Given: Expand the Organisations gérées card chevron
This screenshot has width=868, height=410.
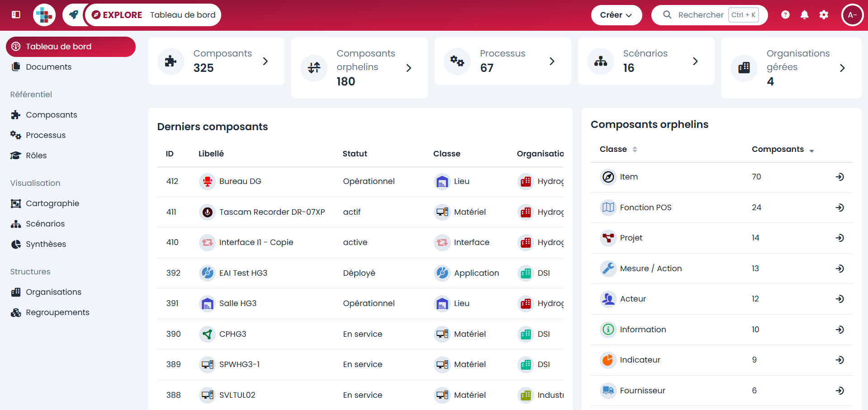Looking at the screenshot, I should pos(842,68).
